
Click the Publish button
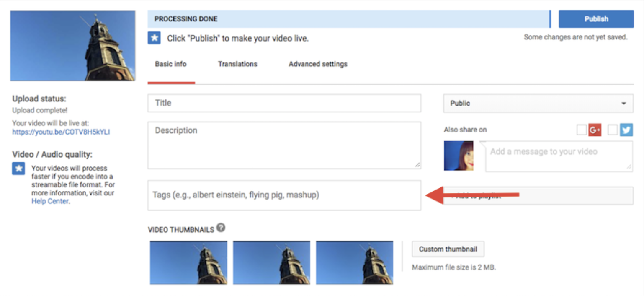[596, 19]
